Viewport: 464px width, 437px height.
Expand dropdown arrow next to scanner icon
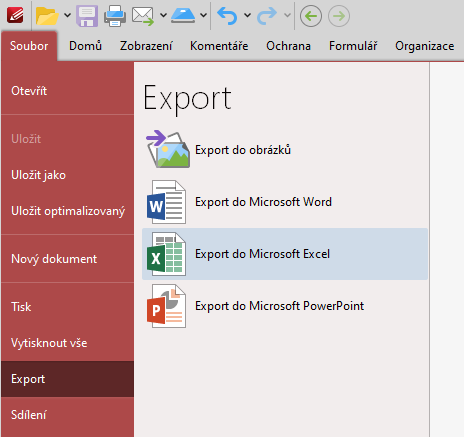[x=203, y=15]
